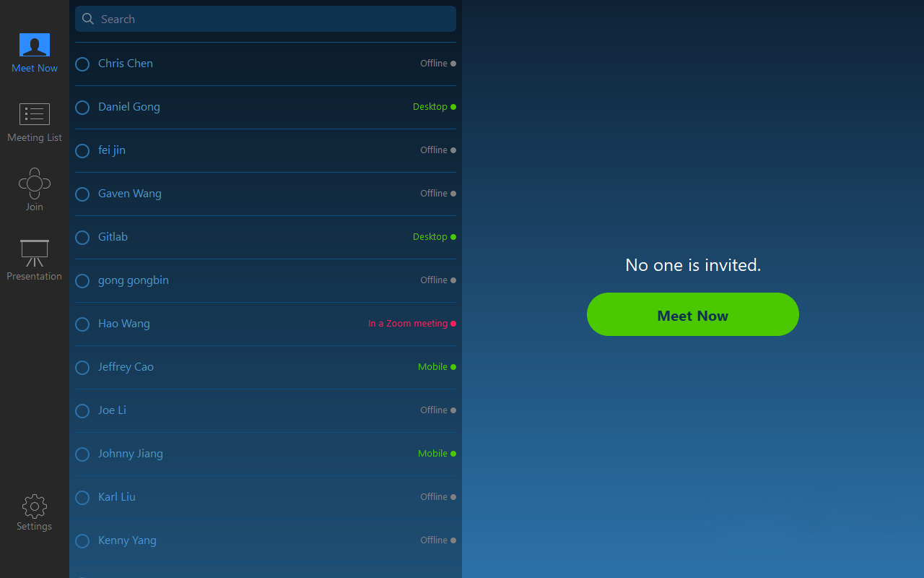Image resolution: width=924 pixels, height=578 pixels.
Task: Click the contact name Hao Wang
Action: point(124,324)
